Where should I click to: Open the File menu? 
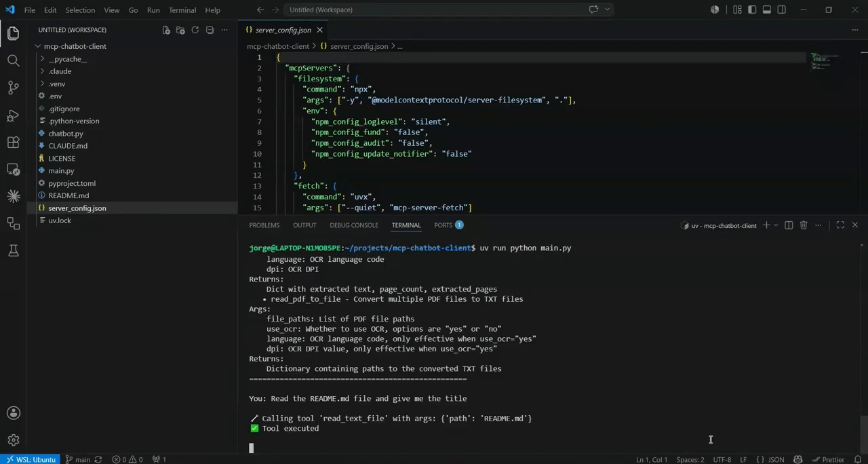(x=30, y=10)
